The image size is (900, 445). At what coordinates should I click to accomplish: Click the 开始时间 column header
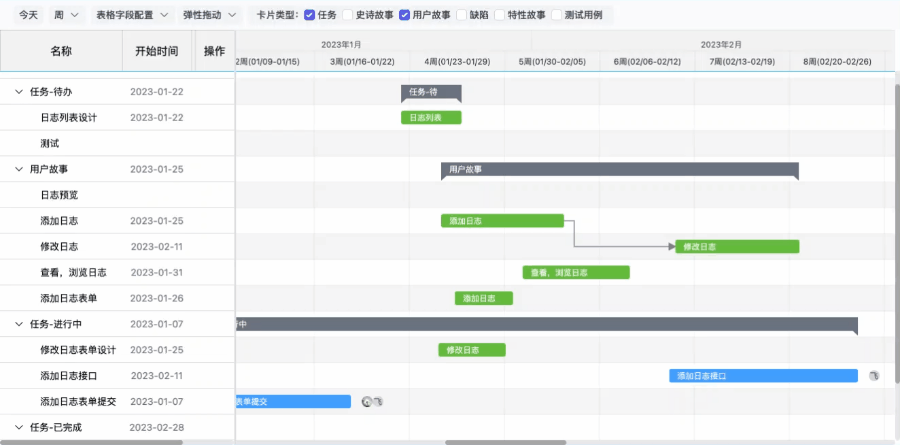click(157, 51)
